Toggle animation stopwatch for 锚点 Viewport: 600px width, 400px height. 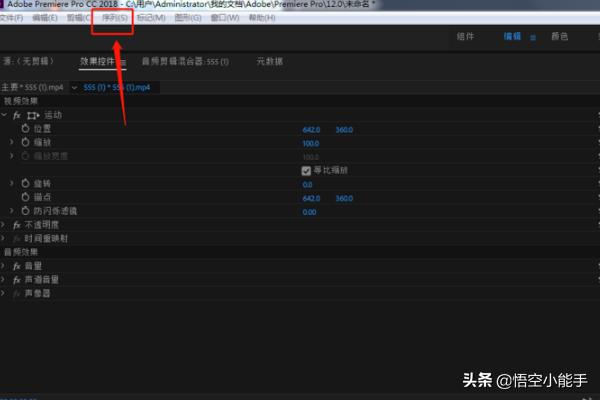tap(25, 197)
